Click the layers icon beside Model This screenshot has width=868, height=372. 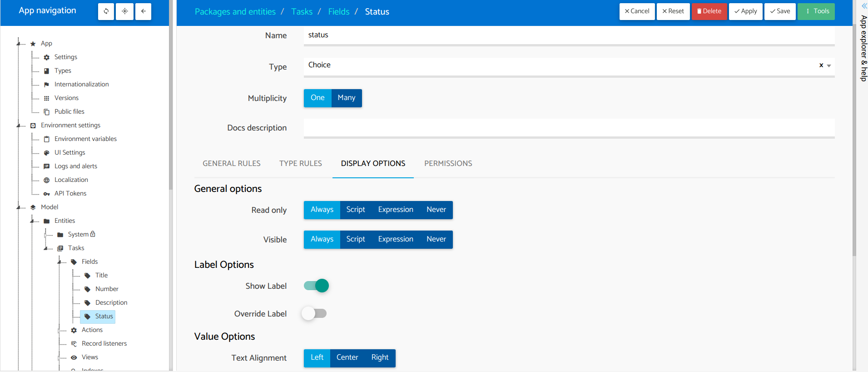(x=33, y=207)
